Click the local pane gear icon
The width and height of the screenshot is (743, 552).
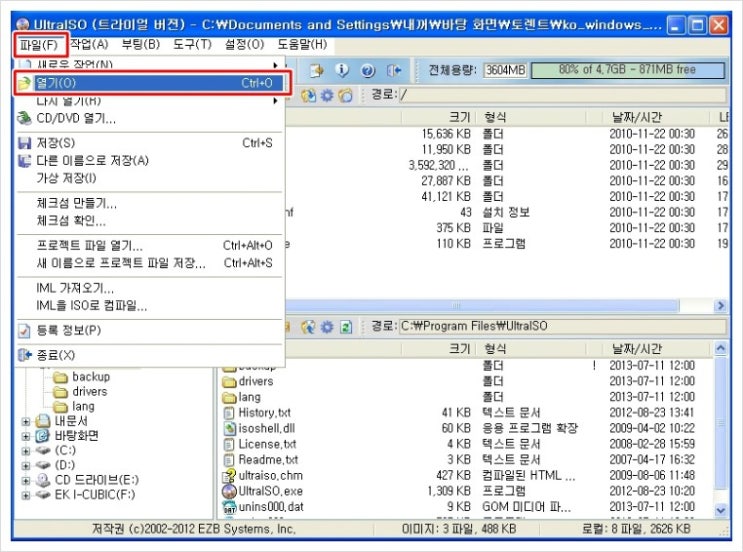pos(327,327)
